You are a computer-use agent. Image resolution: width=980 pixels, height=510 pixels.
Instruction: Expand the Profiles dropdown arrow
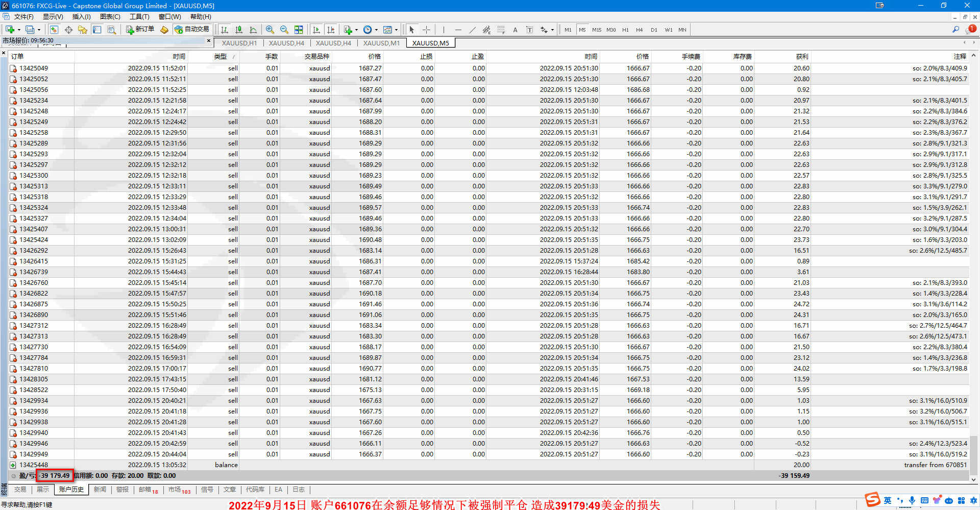pyautogui.click(x=39, y=30)
